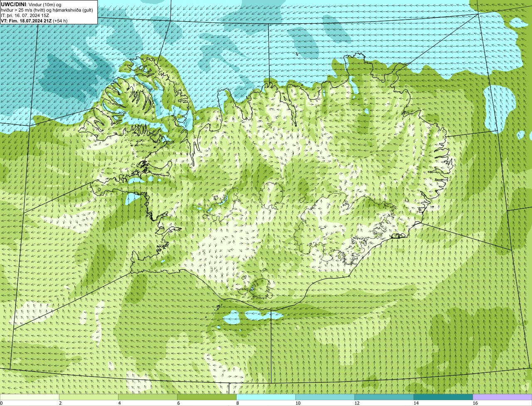Click the '0' label on the color scale
This screenshot has width=532, height=406.
[2, 403]
